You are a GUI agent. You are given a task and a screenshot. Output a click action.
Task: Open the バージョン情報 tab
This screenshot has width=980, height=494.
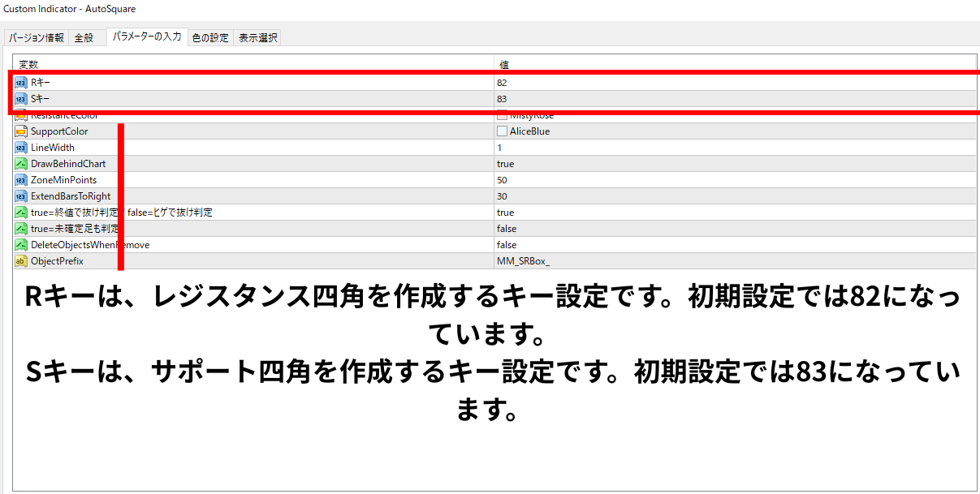pyautogui.click(x=37, y=38)
